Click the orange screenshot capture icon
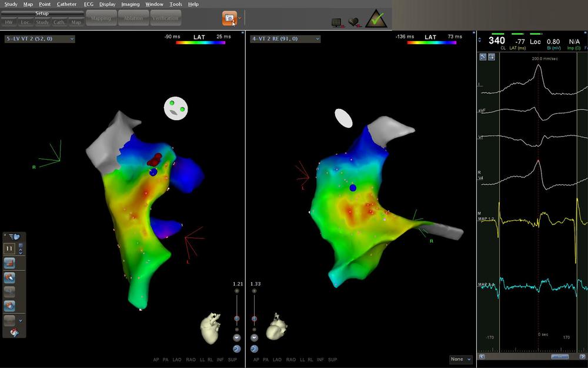The height and width of the screenshot is (368, 588). click(229, 18)
